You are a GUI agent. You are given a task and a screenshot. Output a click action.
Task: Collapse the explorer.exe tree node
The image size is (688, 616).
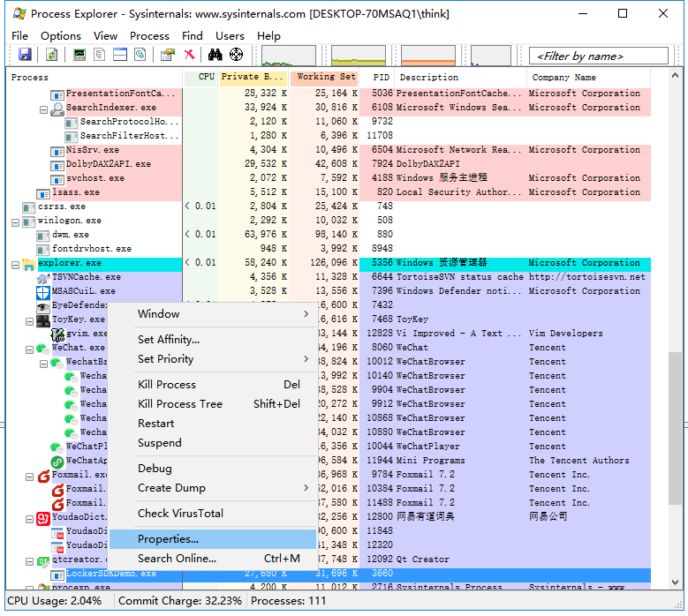point(15,266)
